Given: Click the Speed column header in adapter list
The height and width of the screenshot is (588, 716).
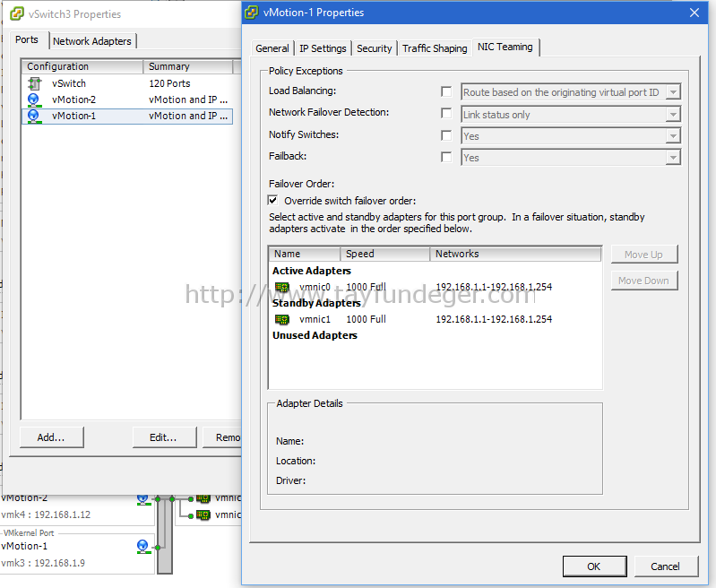Looking at the screenshot, I should pos(385,254).
